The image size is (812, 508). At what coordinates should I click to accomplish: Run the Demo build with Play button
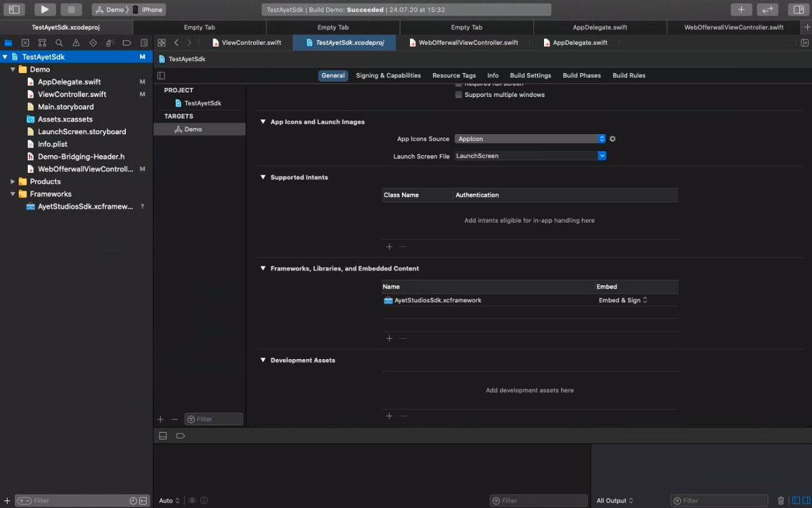(x=45, y=9)
